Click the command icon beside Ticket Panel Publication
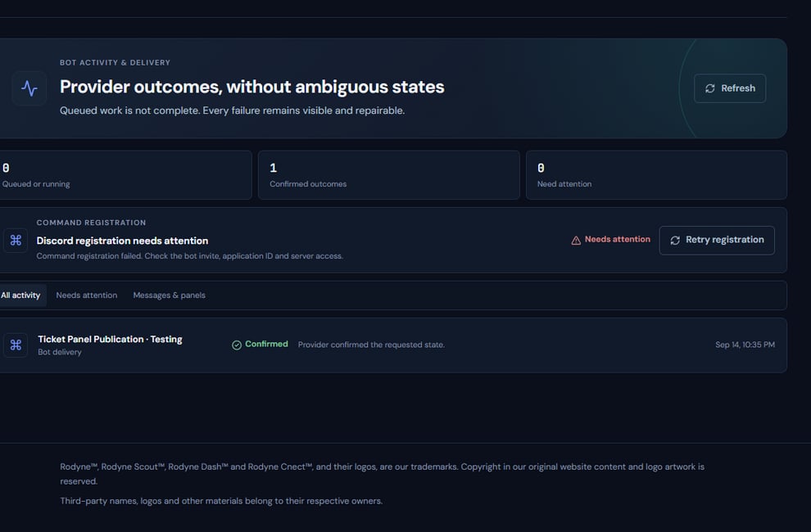 (x=16, y=345)
